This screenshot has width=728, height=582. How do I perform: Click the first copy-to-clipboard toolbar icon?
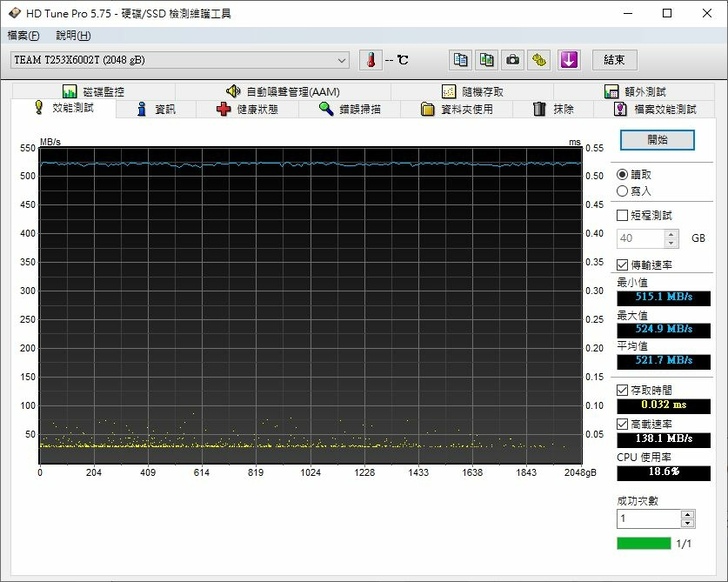tap(461, 60)
